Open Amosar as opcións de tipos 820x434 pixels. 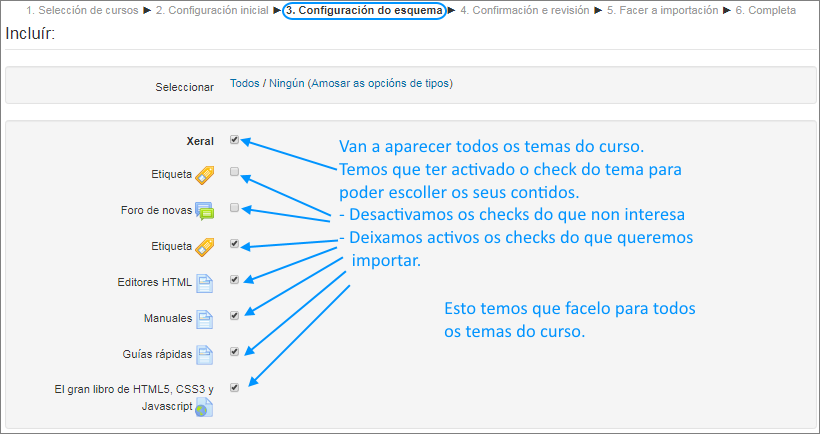tap(381, 84)
